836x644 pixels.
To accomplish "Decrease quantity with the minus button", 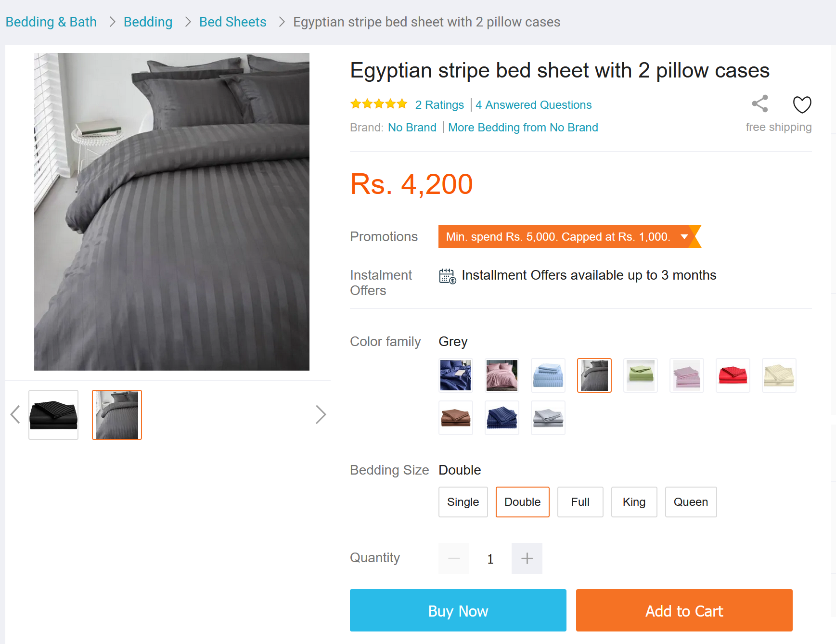I will pyautogui.click(x=454, y=558).
